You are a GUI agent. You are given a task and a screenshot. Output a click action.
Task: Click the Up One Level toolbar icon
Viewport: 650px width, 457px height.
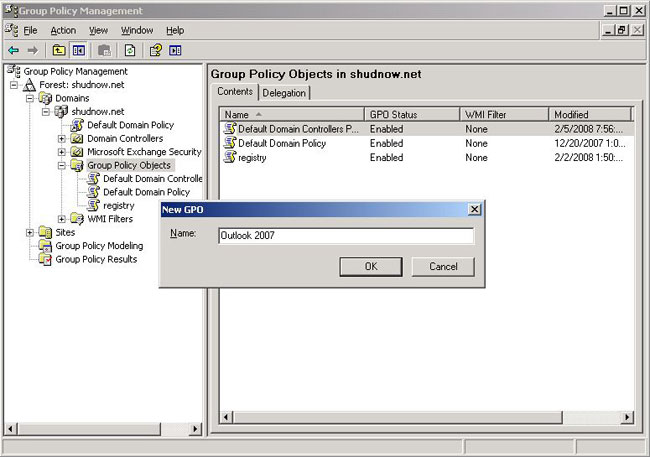[59, 50]
